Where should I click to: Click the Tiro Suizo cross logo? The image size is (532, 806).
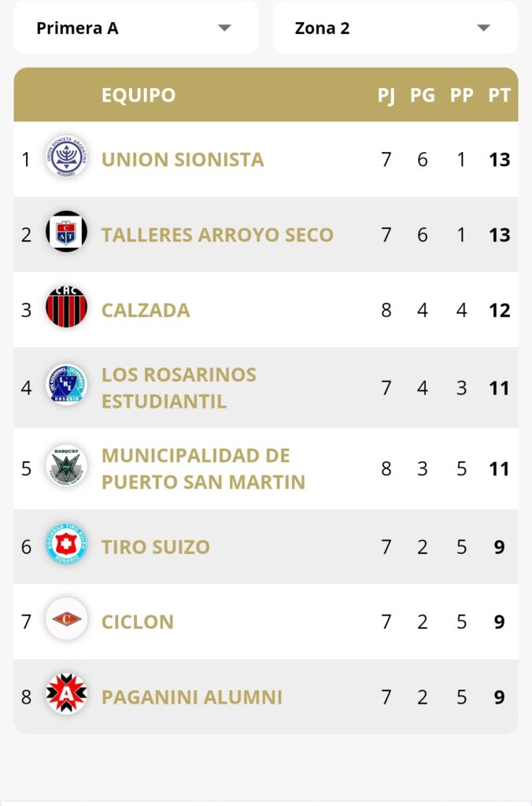[66, 544]
